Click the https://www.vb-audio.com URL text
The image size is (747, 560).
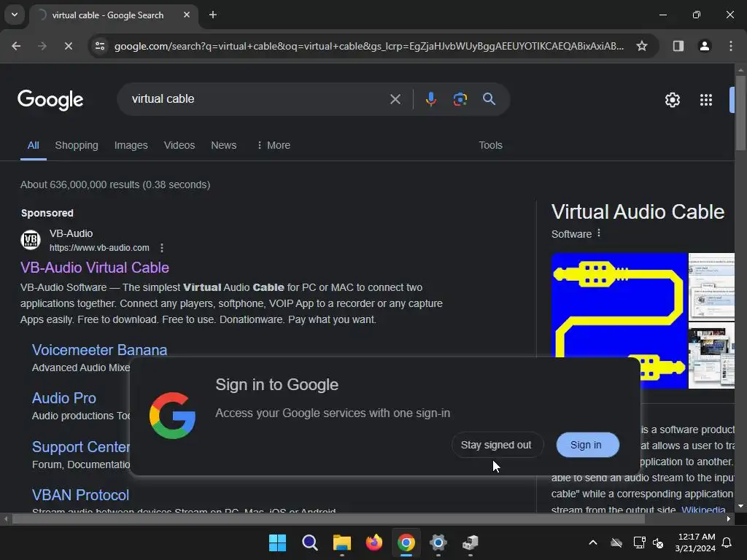99,248
